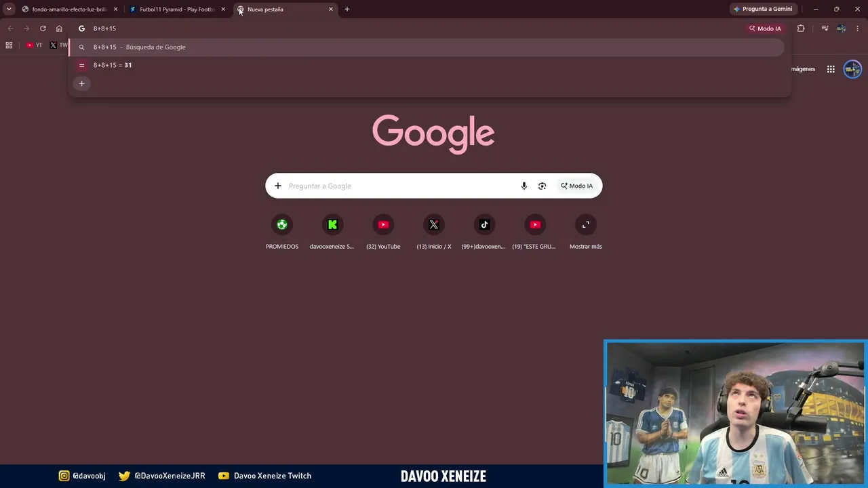Open the bookmarks apps grid icon

point(9,45)
